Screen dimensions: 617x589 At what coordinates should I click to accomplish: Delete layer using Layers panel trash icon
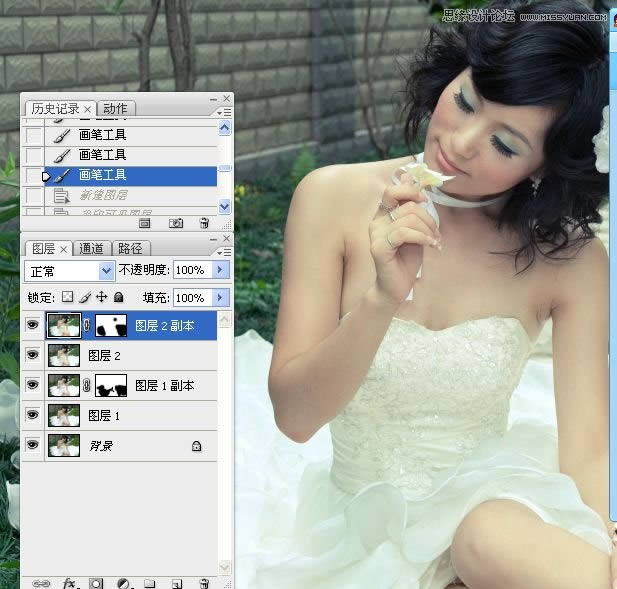(x=204, y=582)
